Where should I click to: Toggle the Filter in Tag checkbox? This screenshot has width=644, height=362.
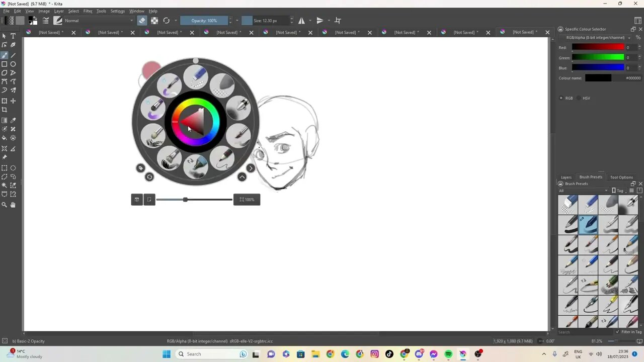[618, 332]
